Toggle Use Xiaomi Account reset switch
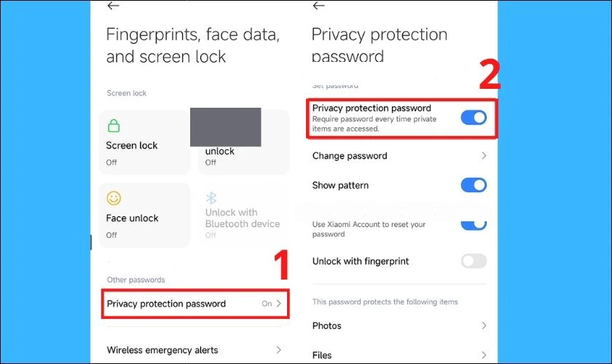The width and height of the screenshot is (612, 364). (x=474, y=223)
